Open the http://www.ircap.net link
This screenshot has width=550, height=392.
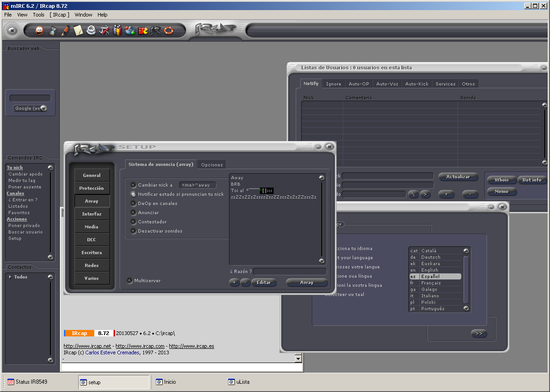[x=87, y=346]
